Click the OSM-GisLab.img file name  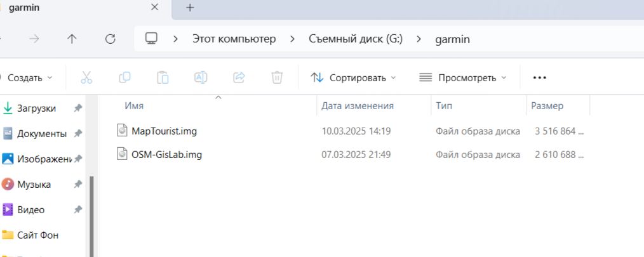[x=167, y=155]
